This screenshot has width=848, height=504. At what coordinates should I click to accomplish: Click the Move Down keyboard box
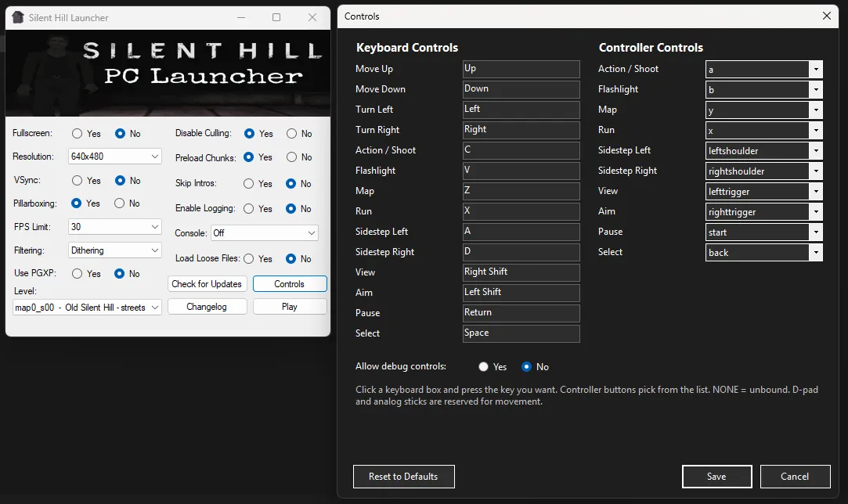[521, 89]
